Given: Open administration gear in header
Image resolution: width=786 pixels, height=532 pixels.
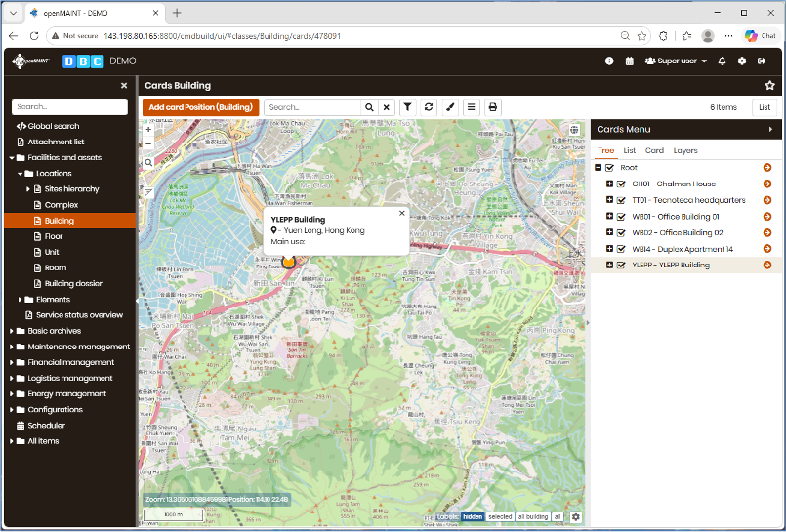Looking at the screenshot, I should (742, 61).
